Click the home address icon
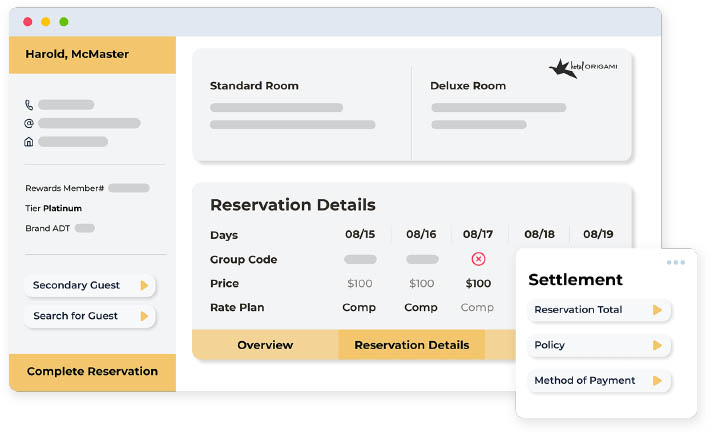Screen dimensions: 710x433 [x=29, y=142]
